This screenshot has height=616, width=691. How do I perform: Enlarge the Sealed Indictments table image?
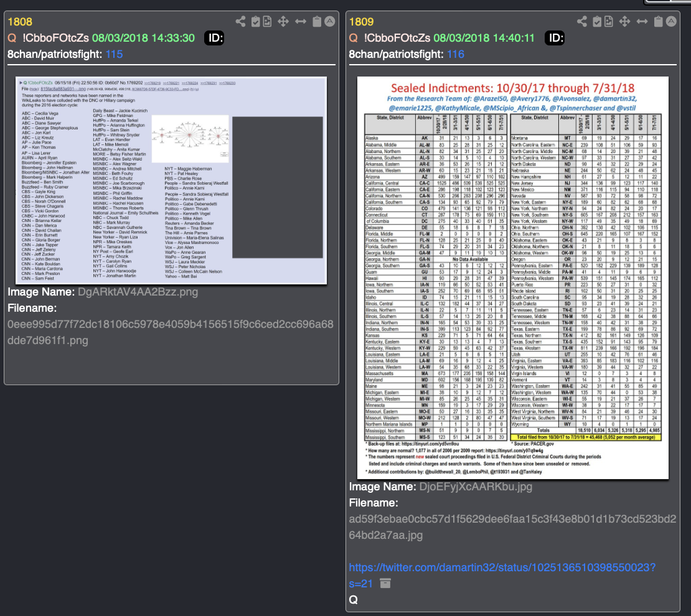pos(512,278)
